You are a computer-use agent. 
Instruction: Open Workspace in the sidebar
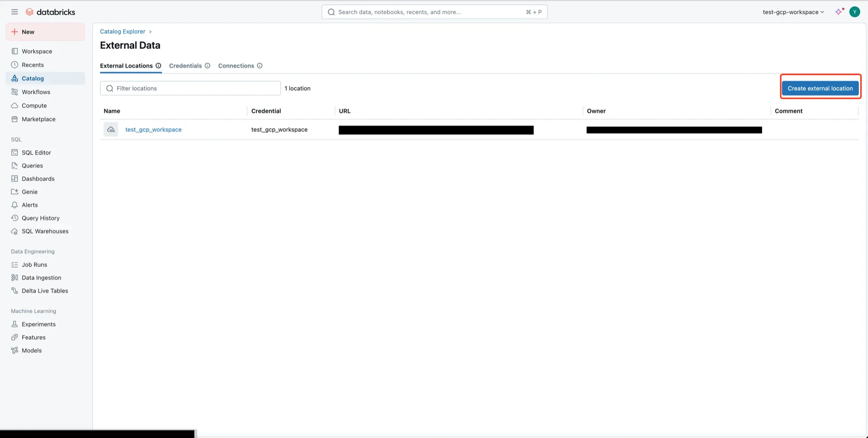45,52
